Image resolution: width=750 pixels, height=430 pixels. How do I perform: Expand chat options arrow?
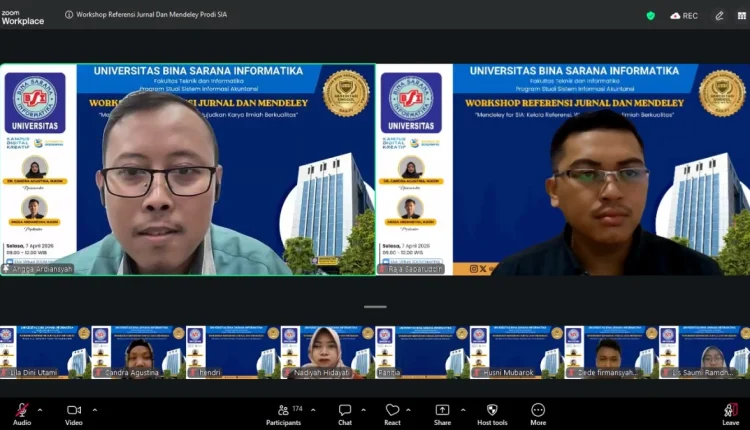[x=364, y=410]
